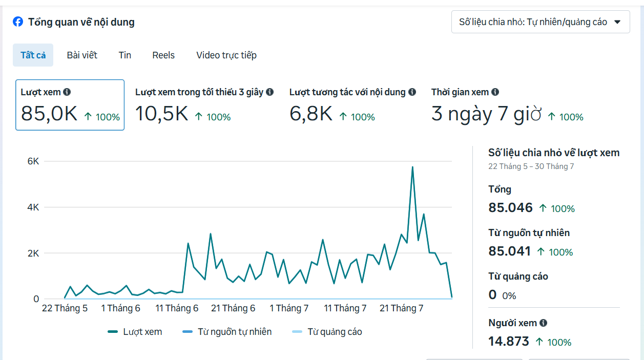Click the Tổng quan về nội dung heading
This screenshot has height=360, width=644.
pos(81,22)
